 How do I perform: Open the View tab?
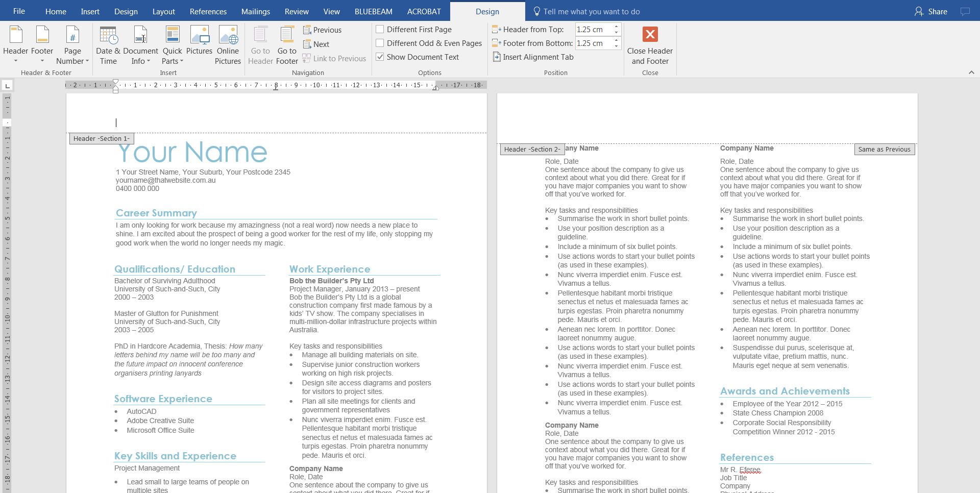pyautogui.click(x=331, y=11)
